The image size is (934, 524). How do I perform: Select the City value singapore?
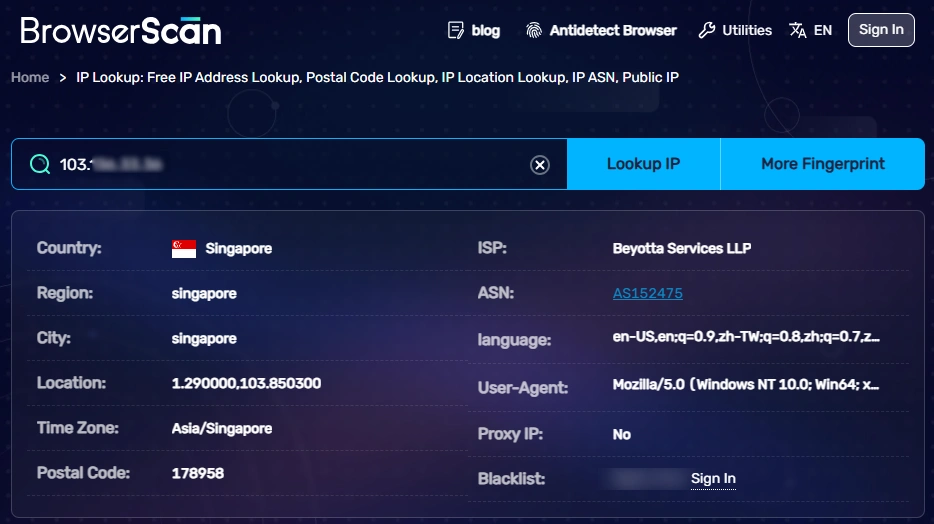pyautogui.click(x=204, y=339)
